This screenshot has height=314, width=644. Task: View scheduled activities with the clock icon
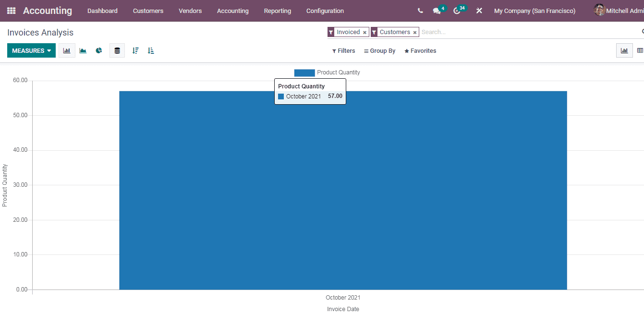click(457, 11)
